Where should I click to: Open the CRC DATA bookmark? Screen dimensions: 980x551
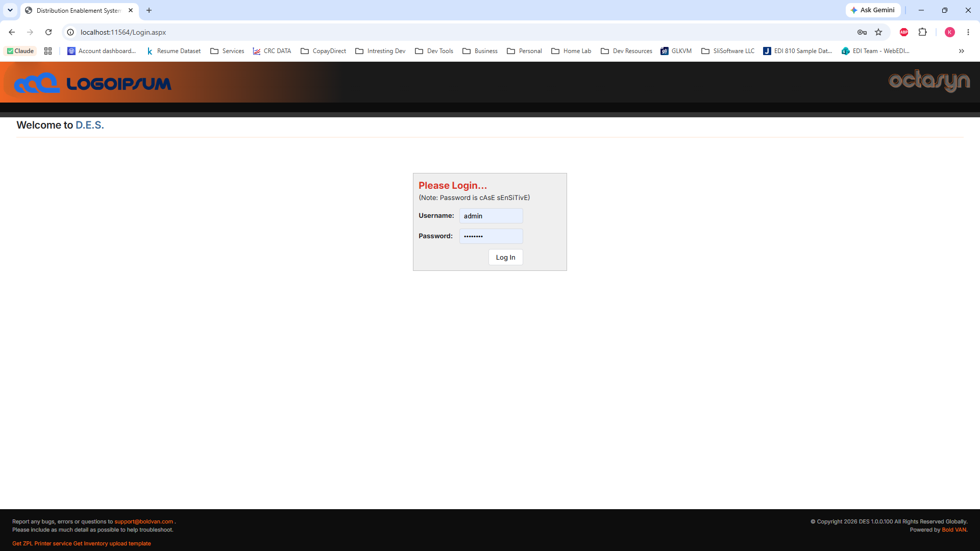coord(272,51)
